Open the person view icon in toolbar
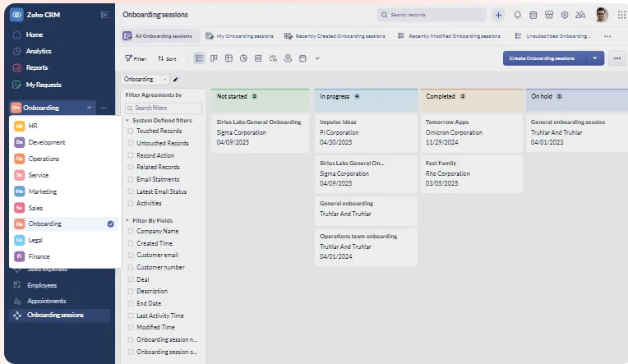This screenshot has width=628, height=364. pos(288,58)
